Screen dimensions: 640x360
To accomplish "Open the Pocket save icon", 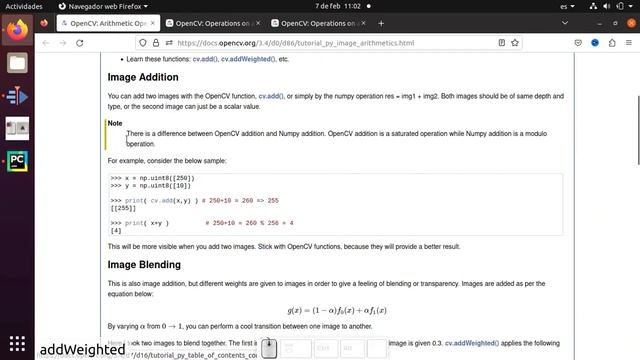I will pyautogui.click(x=578, y=42).
